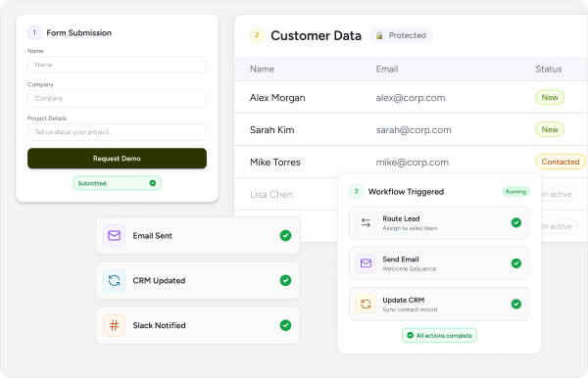The image size is (588, 378).
Task: Click the Customer Data heading
Action: [316, 35]
